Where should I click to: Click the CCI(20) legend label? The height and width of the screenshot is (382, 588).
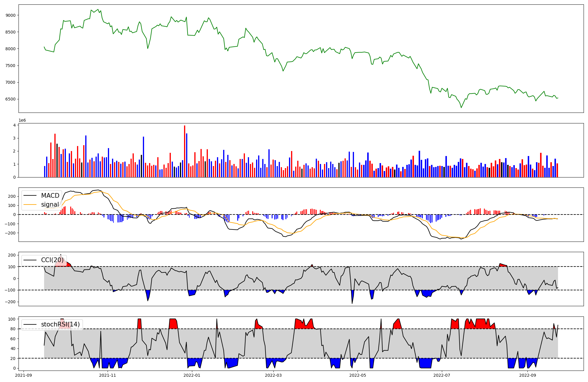(x=52, y=260)
